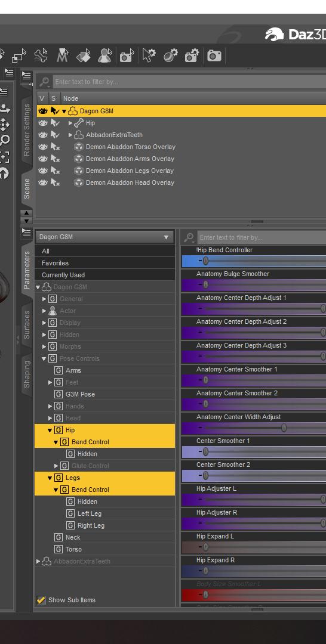Viewport: 326px width, 644px height.
Task: Open the Dagon G8M node dropdown
Action: coord(104,237)
